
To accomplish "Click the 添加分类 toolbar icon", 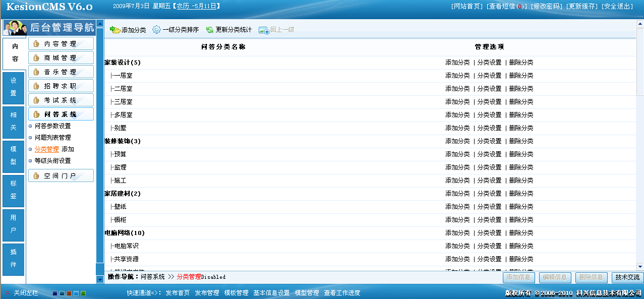I will coord(116,29).
